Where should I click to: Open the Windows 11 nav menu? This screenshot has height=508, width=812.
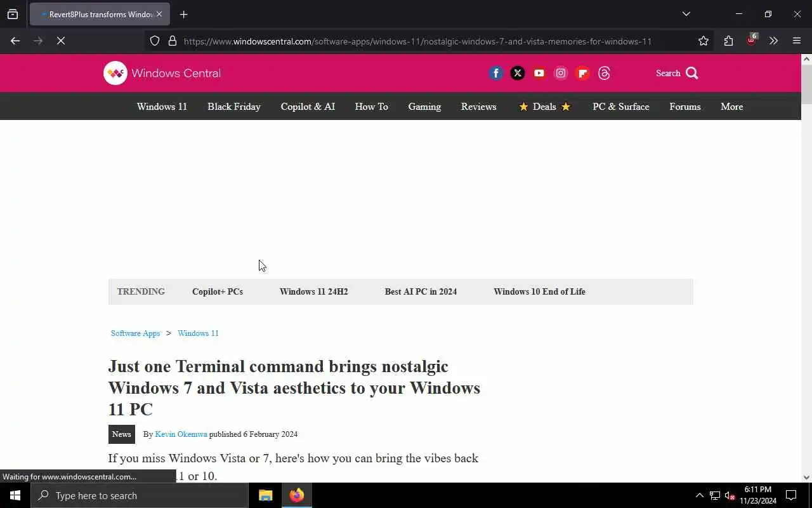coord(162,106)
